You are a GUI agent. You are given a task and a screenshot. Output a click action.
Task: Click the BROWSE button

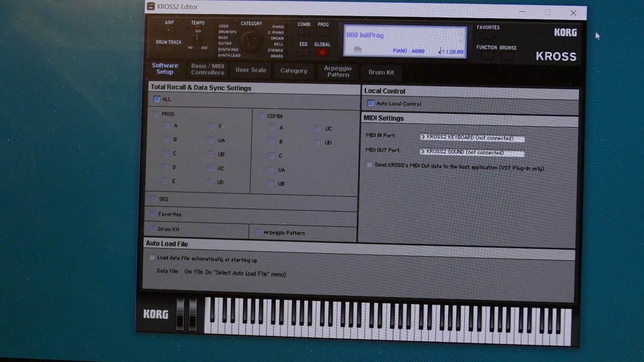pos(507,56)
